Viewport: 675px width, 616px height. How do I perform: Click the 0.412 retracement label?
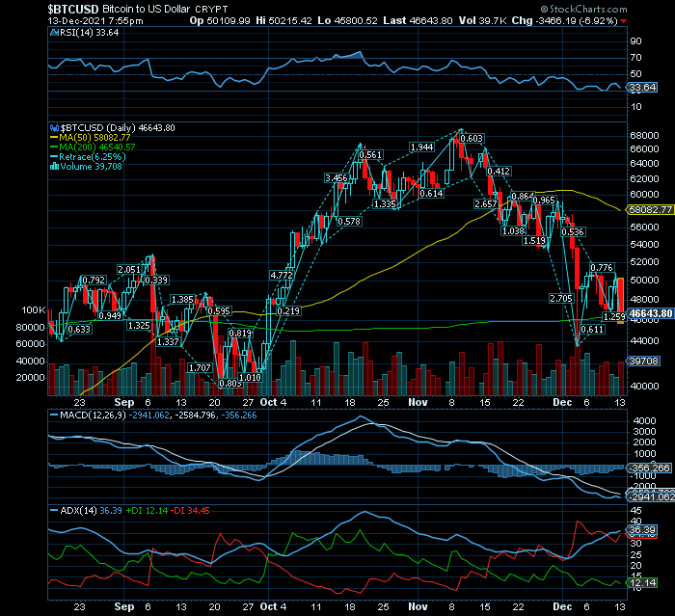pos(499,171)
